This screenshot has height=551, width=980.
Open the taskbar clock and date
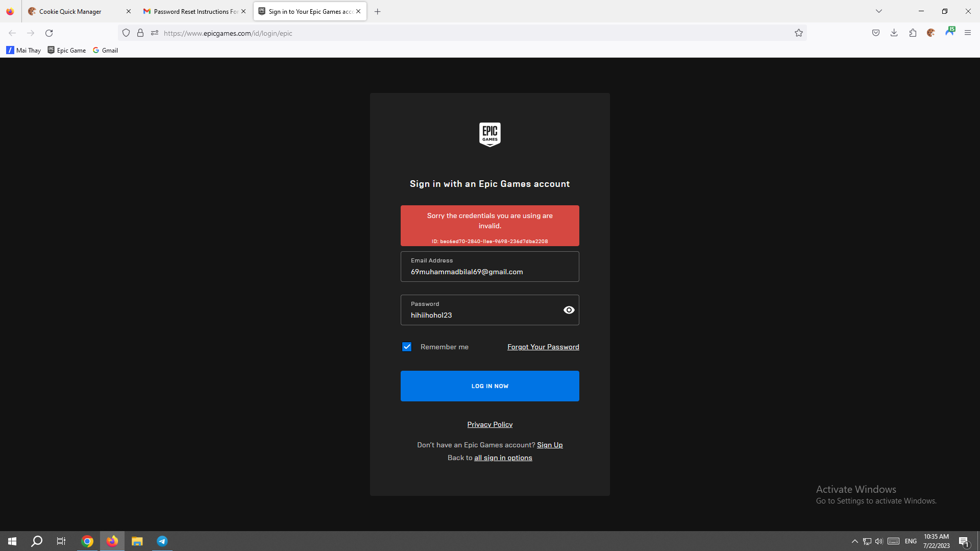tap(936, 541)
